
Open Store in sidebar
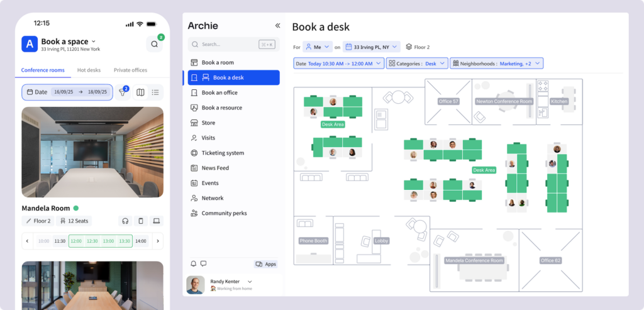point(234,123)
